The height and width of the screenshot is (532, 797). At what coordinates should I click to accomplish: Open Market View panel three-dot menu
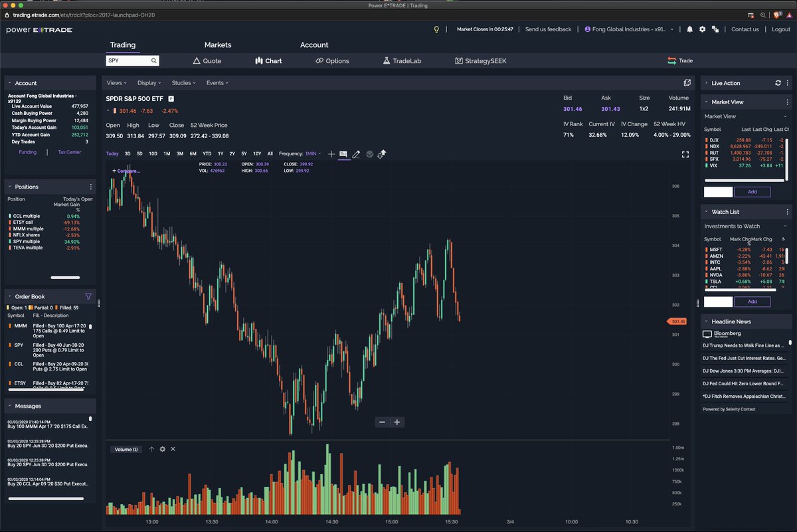(x=788, y=102)
